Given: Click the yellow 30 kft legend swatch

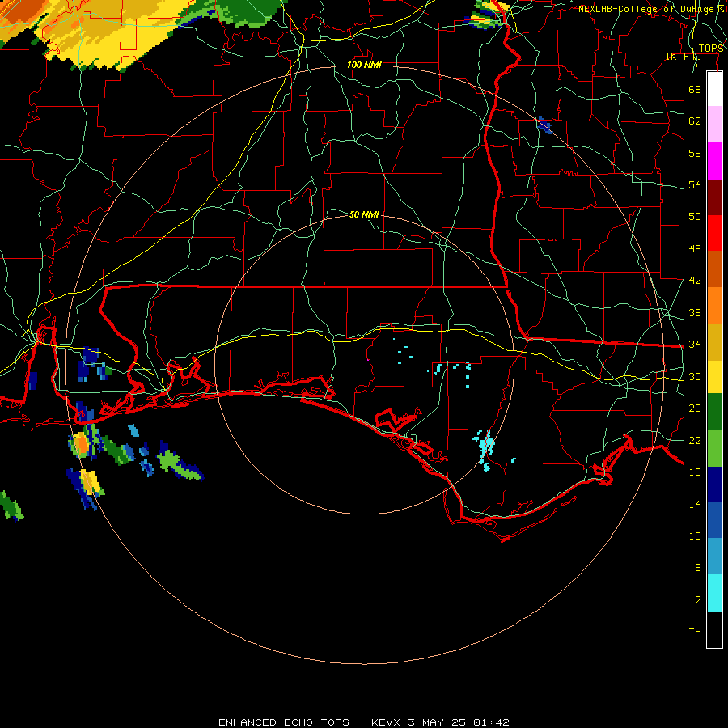Looking at the screenshot, I should click(x=714, y=376).
